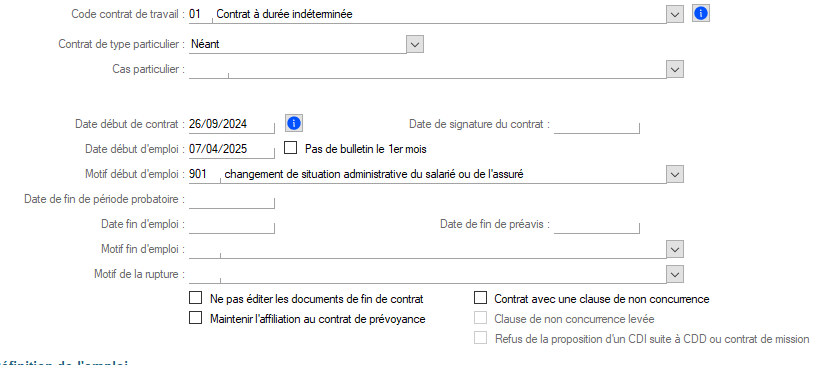Expand Contrat de type particulier list
The width and height of the screenshot is (830, 365).
(415, 44)
